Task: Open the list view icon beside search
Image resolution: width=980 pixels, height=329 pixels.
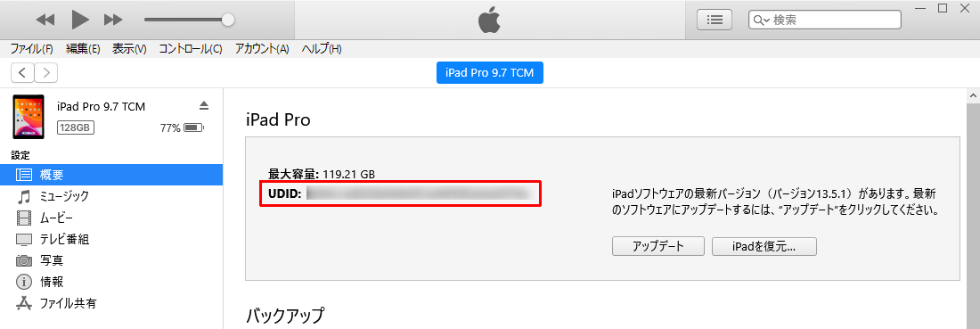Action: pyautogui.click(x=715, y=20)
